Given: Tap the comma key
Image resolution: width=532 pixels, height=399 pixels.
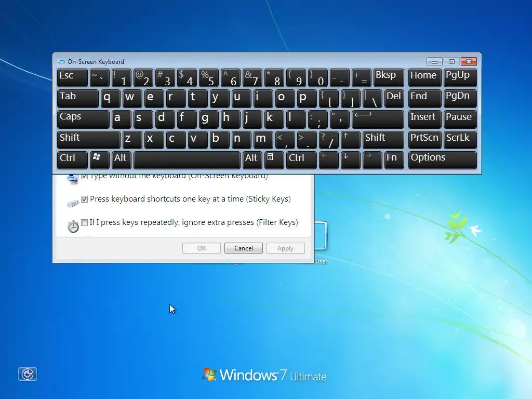Looking at the screenshot, I should tap(285, 139).
